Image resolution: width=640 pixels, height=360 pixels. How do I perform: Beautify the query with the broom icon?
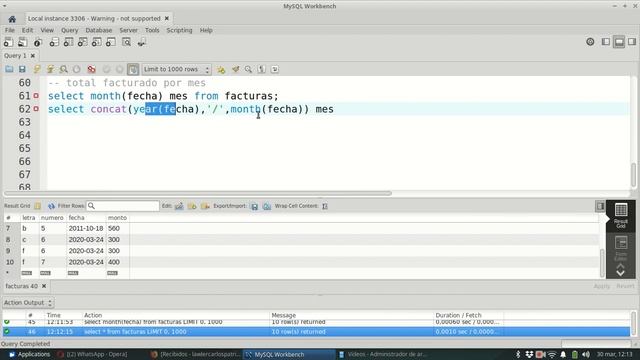pyautogui.click(x=236, y=69)
